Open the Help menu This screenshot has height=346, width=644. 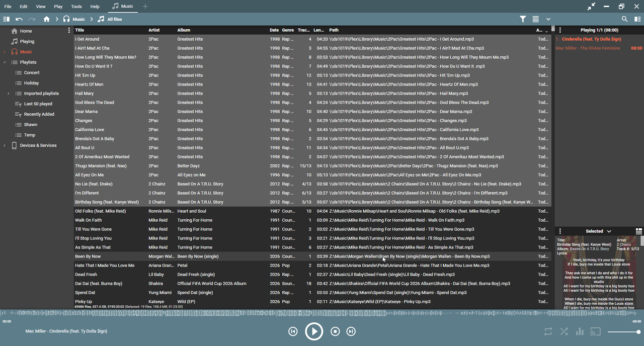pyautogui.click(x=95, y=7)
